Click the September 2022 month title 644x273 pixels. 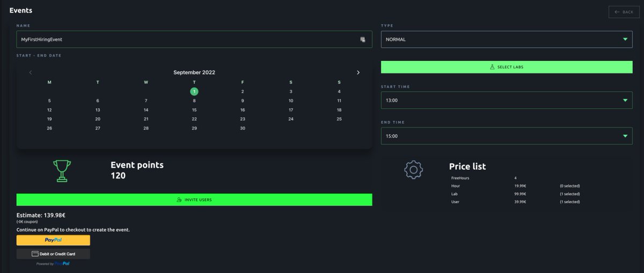(194, 73)
